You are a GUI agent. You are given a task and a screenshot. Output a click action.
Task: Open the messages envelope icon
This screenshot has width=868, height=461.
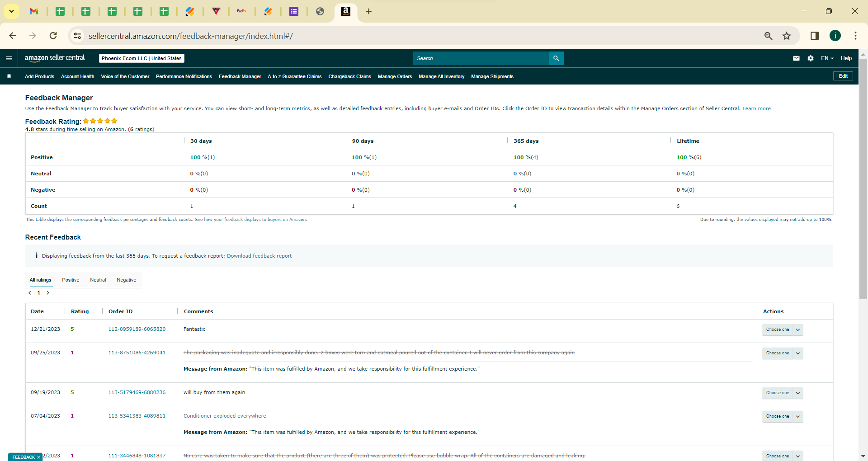pyautogui.click(x=796, y=58)
